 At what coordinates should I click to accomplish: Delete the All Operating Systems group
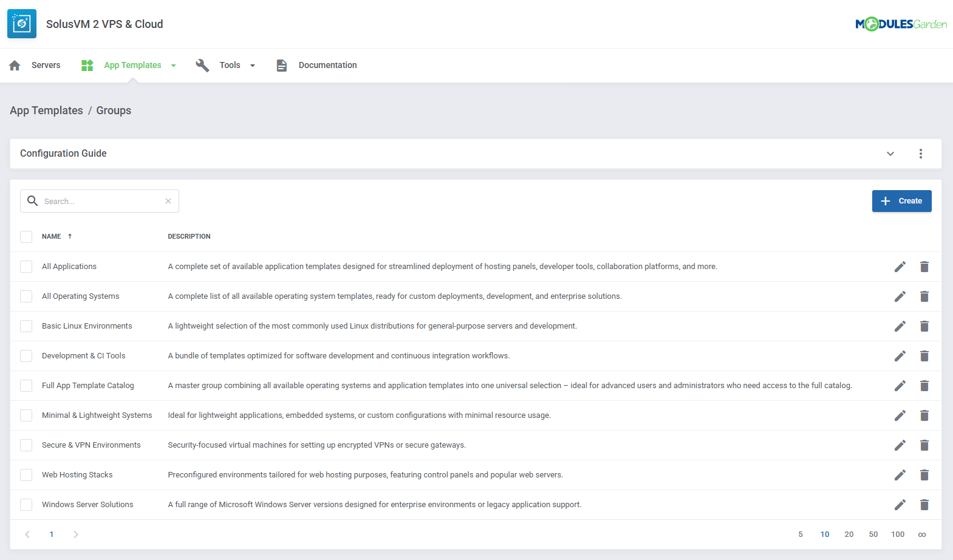924,296
